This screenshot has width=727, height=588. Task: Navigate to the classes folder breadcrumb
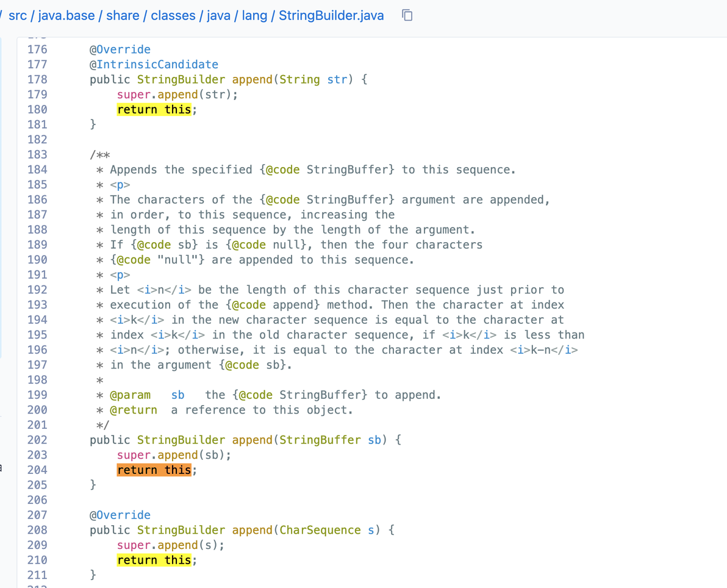tap(173, 16)
